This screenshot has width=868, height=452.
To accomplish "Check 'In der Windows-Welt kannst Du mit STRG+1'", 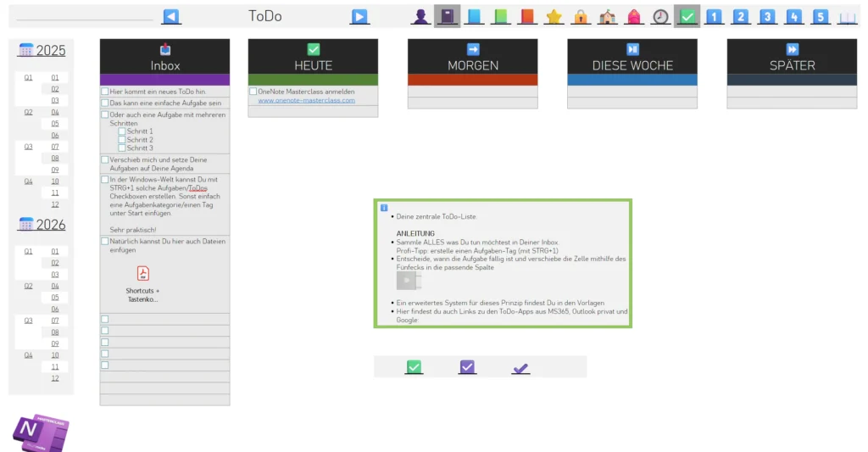I will pos(104,180).
